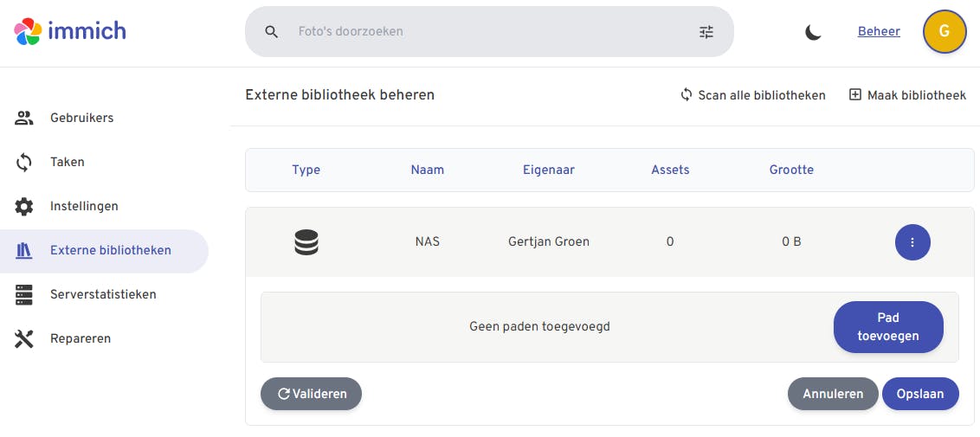Save with Opslaan button
This screenshot has height=437, width=980.
(920, 394)
